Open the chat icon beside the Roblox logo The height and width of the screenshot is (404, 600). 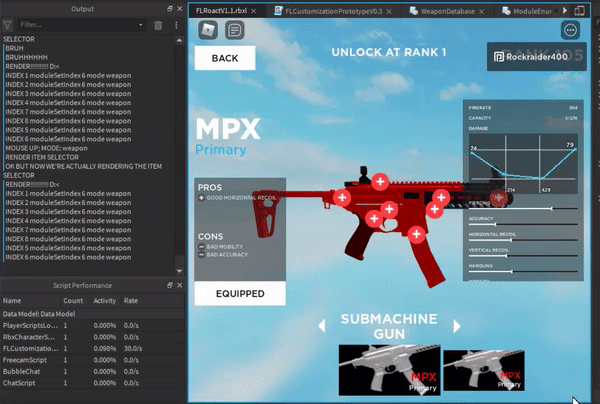(234, 30)
